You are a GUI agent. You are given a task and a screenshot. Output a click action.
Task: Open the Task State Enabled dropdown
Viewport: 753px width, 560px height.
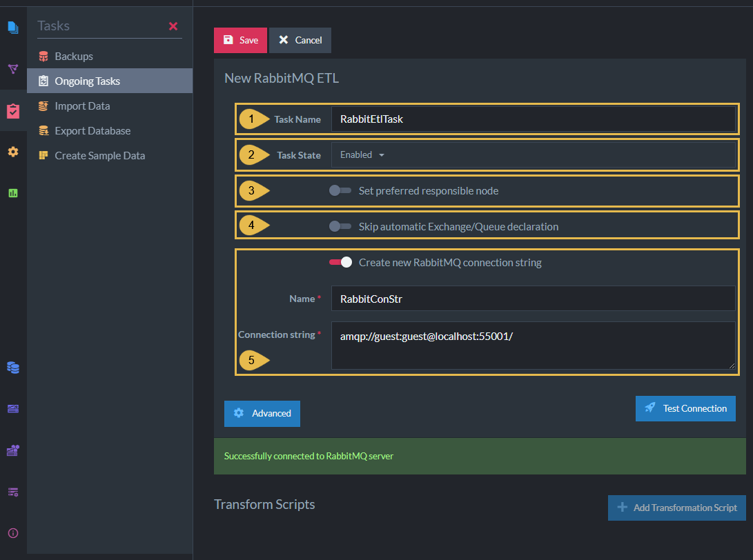pyautogui.click(x=533, y=154)
